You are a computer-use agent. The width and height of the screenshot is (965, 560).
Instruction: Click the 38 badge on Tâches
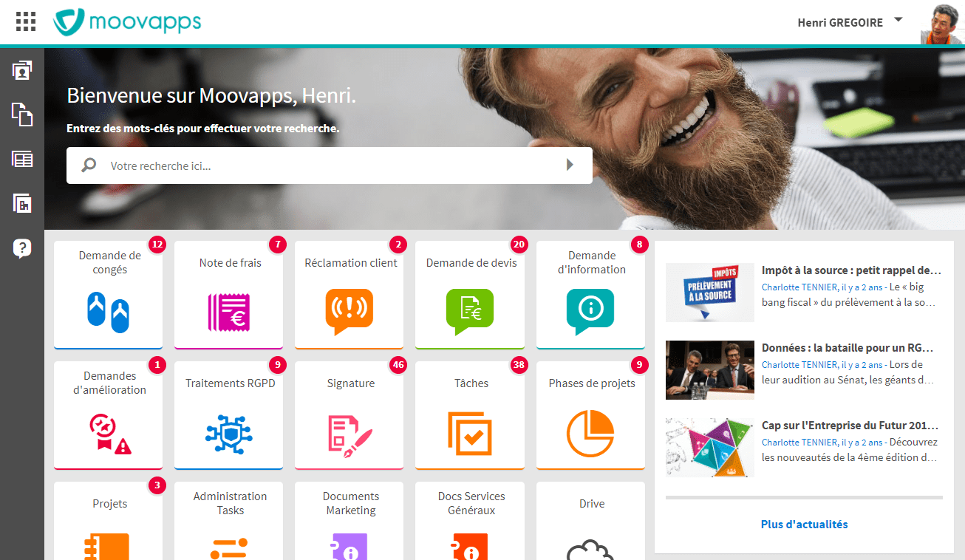click(519, 364)
